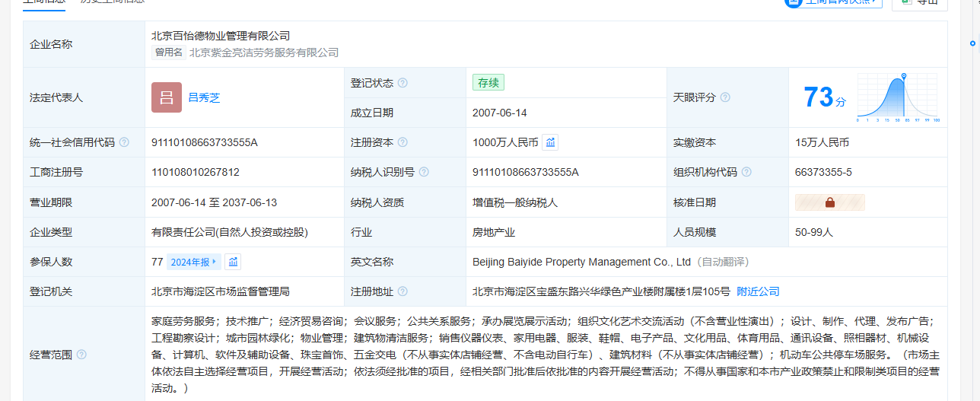Click the 人员规模 label
980x401 pixels.
click(695, 232)
